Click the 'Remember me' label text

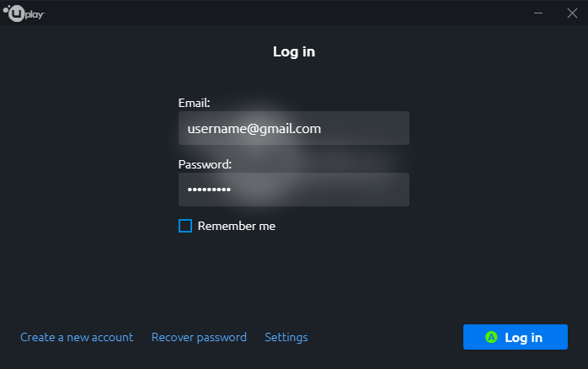click(236, 226)
